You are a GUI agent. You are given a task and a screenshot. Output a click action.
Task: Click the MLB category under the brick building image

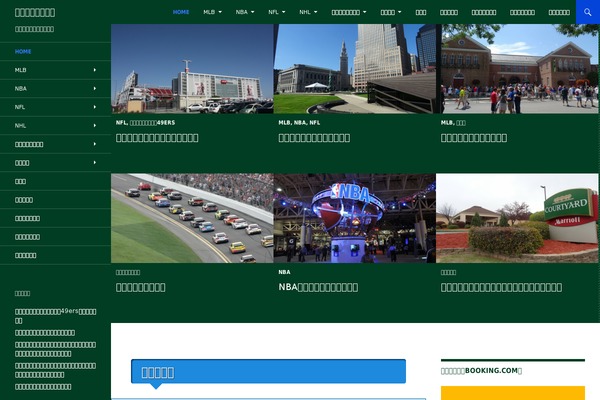[446, 122]
